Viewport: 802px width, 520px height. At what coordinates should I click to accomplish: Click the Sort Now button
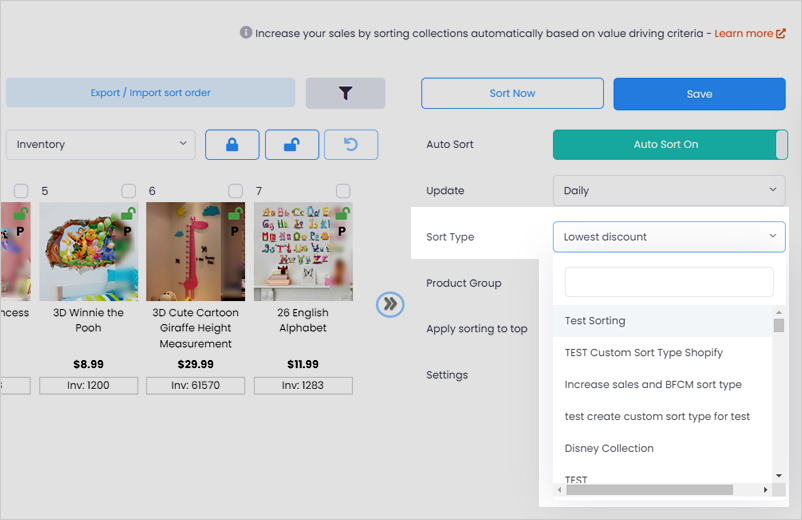[513, 93]
